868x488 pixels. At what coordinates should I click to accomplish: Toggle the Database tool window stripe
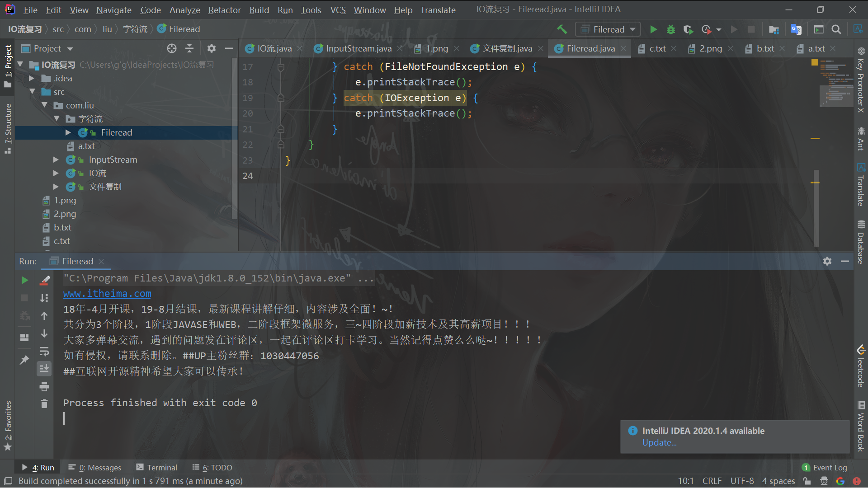click(x=861, y=242)
